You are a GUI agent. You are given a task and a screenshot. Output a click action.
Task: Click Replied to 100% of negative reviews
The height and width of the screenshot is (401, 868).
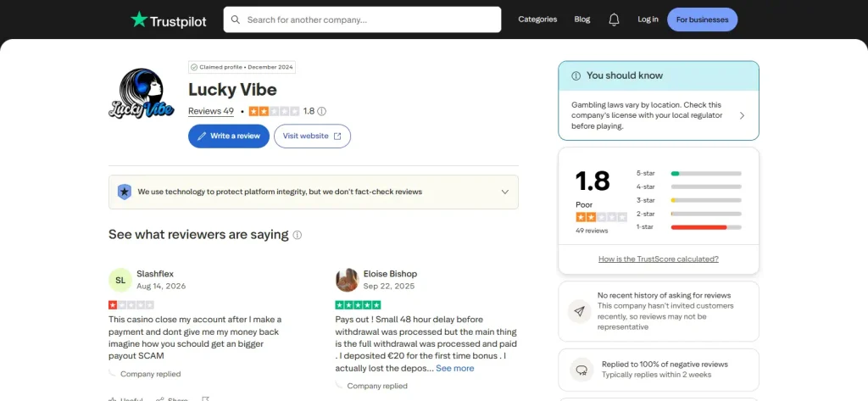pos(665,365)
